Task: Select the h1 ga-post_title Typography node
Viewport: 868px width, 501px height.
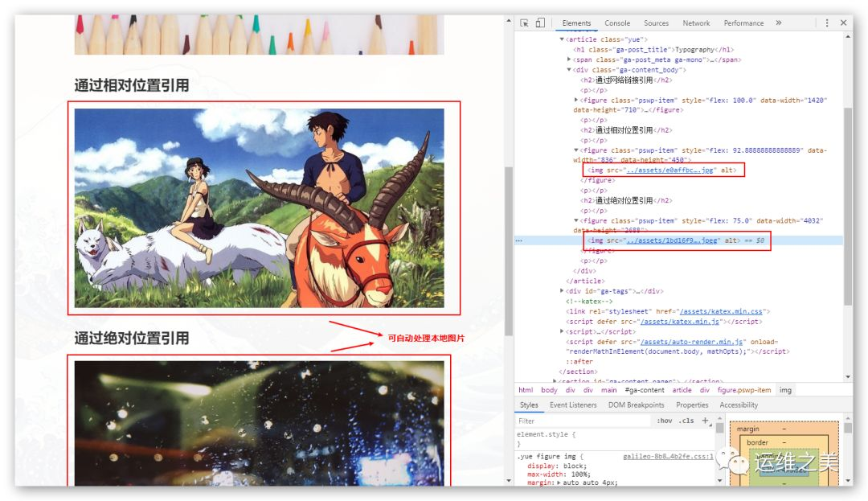Action: coord(653,49)
